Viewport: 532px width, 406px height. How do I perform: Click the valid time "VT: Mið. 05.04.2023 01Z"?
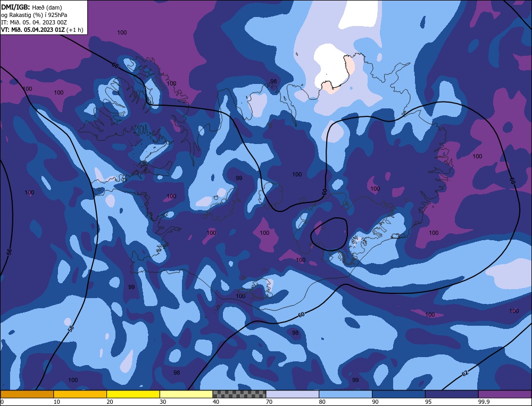coord(33,30)
